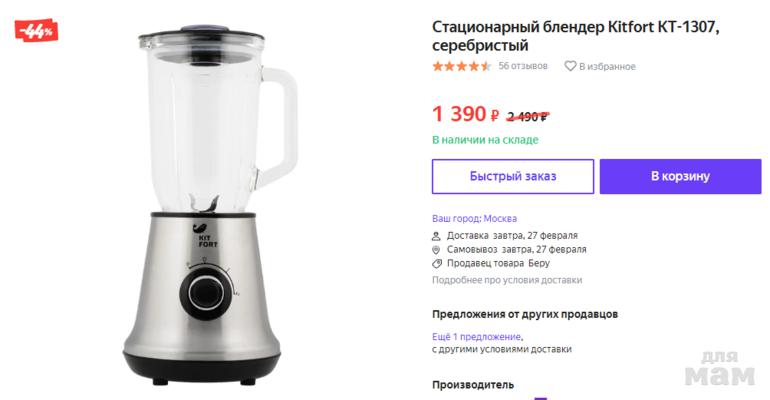Open Подробнее про условия доставки link
Image resolution: width=770 pixels, height=400 pixels.
tap(507, 280)
